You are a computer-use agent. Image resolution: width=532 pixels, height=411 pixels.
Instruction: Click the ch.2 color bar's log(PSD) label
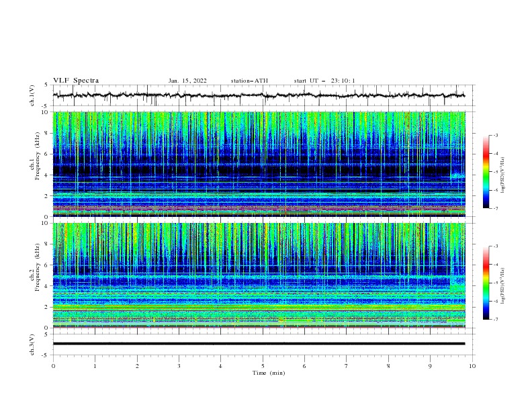click(x=503, y=286)
